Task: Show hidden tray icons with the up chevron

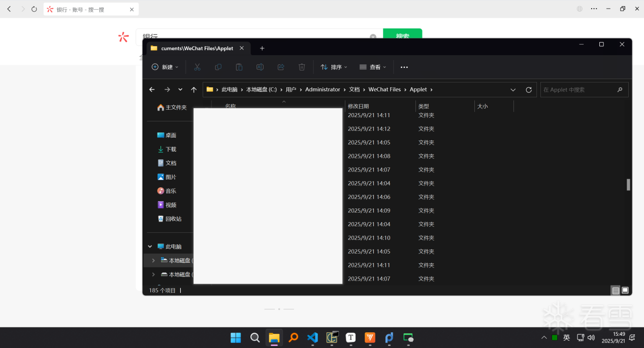Action: [544, 337]
